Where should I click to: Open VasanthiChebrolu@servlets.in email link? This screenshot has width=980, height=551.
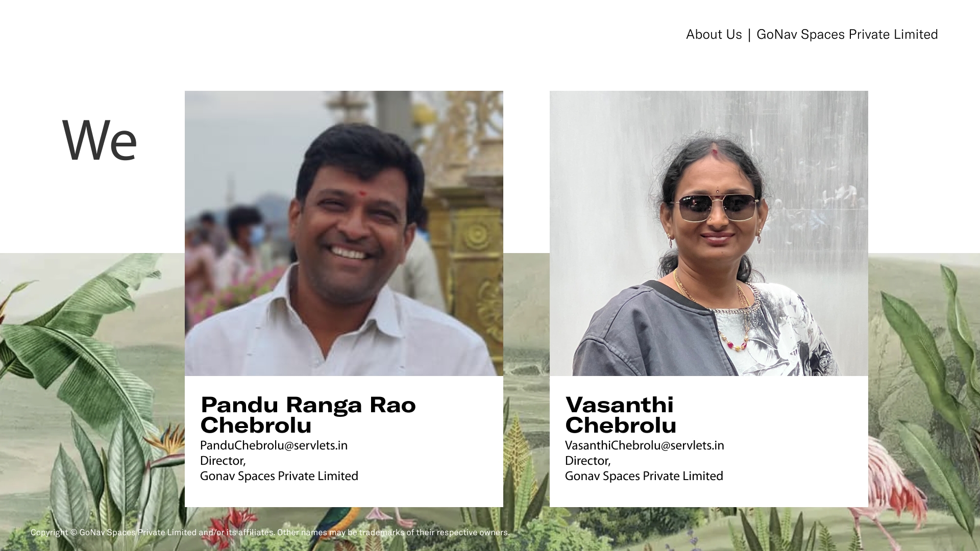(644, 445)
